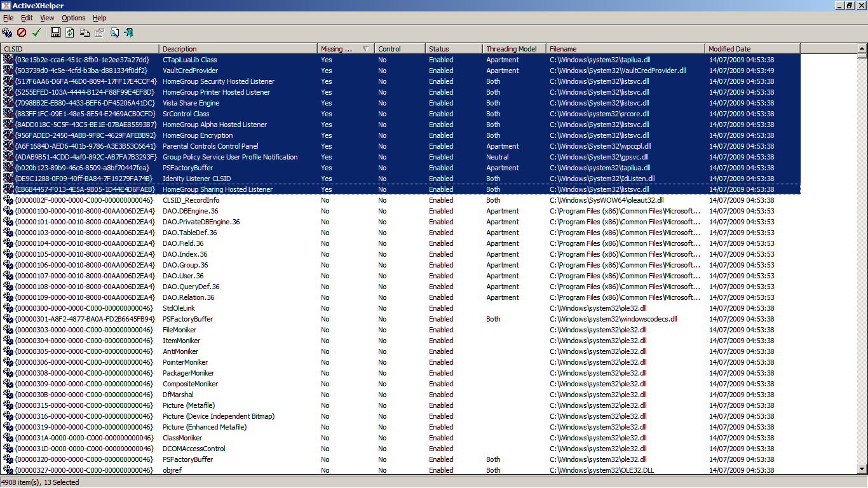The image size is (868, 488).
Task: Click the Disable Selected Items toolbar icon
Action: pos(22,32)
